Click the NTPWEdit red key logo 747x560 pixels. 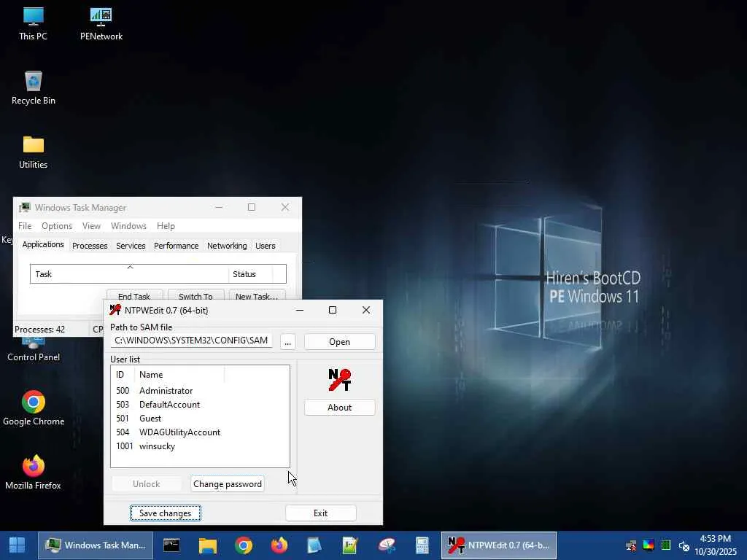click(x=340, y=379)
